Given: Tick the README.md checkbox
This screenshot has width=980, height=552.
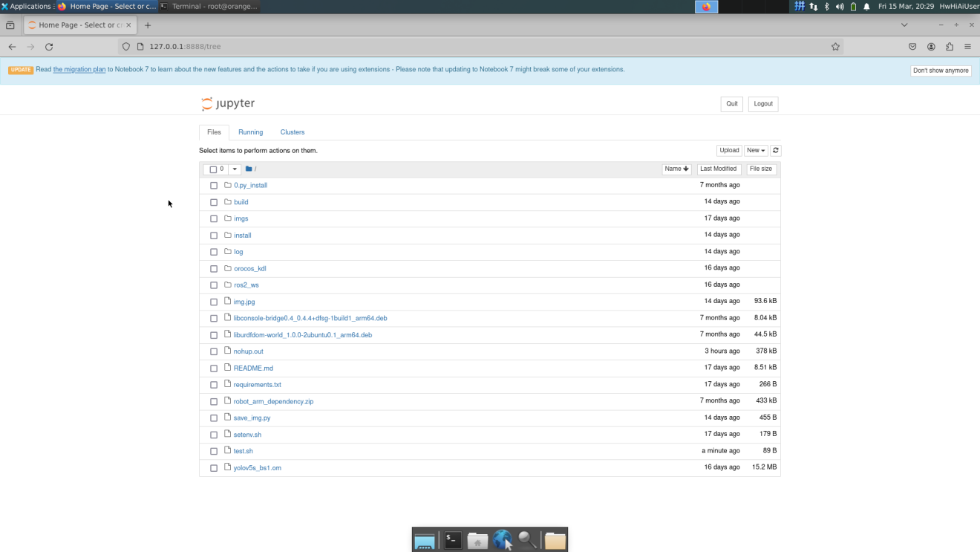Looking at the screenshot, I should coord(214,368).
